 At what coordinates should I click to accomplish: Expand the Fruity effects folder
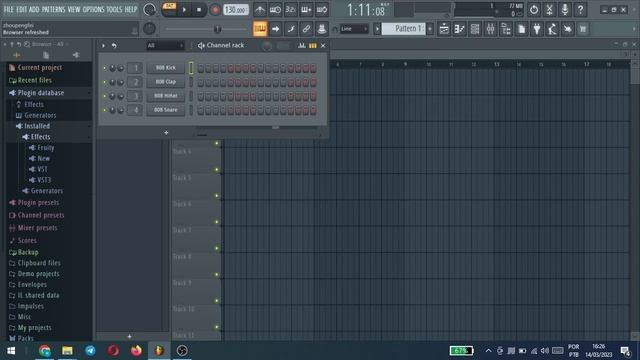click(45, 147)
